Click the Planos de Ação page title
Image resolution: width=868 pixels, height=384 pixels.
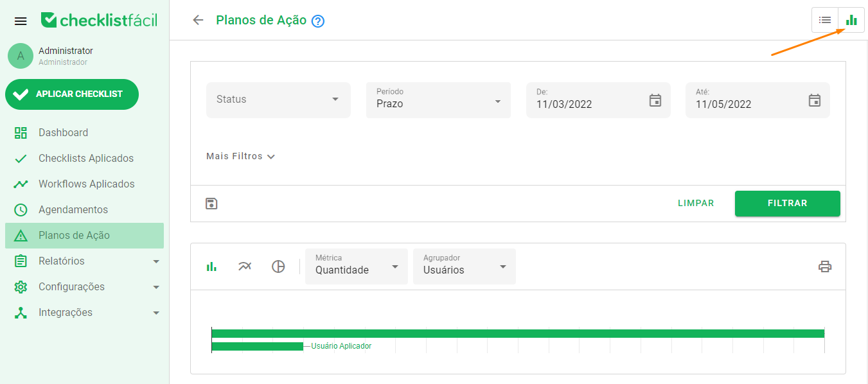click(x=261, y=20)
